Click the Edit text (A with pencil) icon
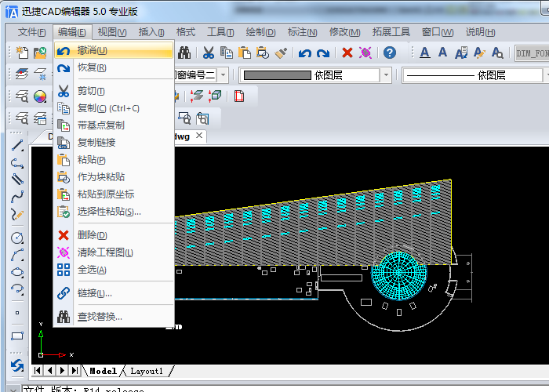This screenshot has height=392, width=549. click(479, 53)
